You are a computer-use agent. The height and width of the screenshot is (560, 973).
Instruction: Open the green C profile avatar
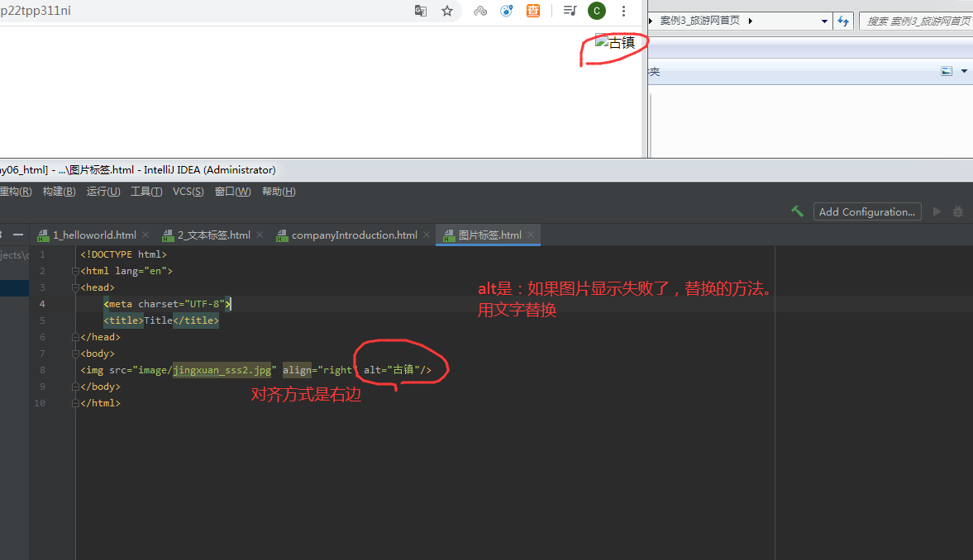click(596, 11)
